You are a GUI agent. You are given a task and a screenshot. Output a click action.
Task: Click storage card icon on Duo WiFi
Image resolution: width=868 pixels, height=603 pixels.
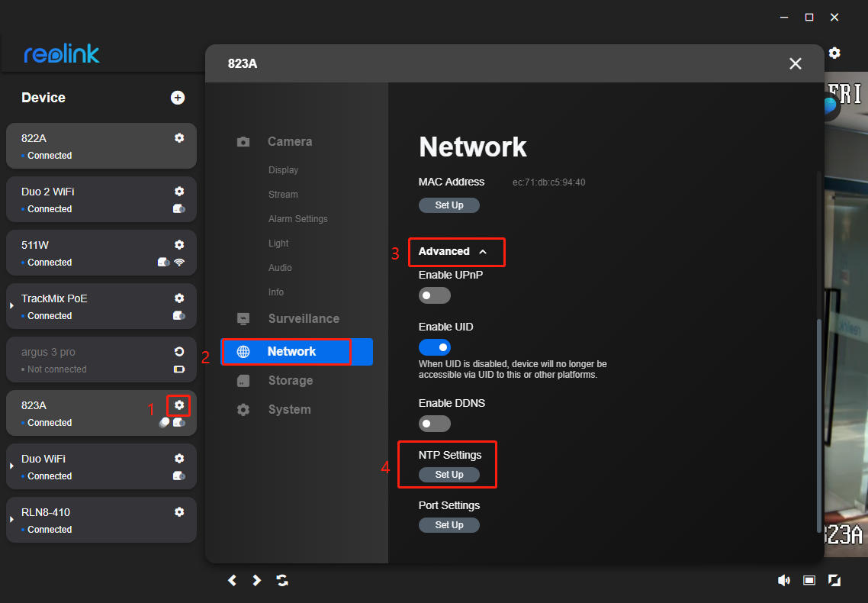click(x=178, y=476)
